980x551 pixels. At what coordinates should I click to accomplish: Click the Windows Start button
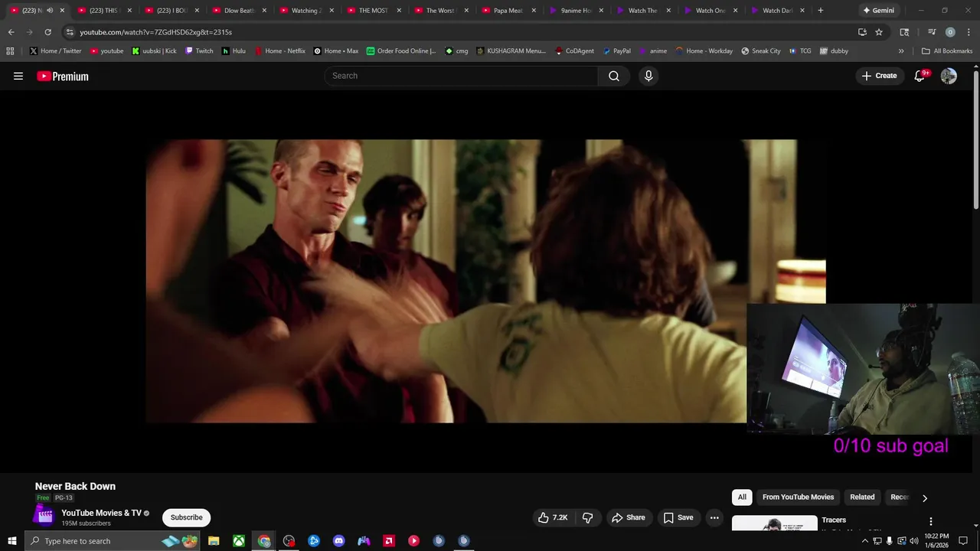[11, 541]
